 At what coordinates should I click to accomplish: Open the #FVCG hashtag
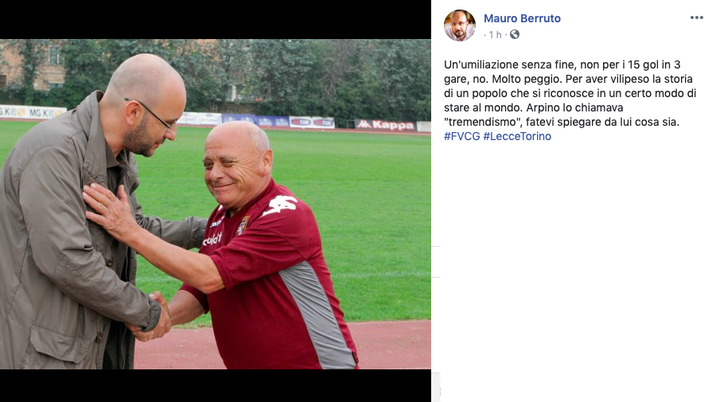point(462,136)
